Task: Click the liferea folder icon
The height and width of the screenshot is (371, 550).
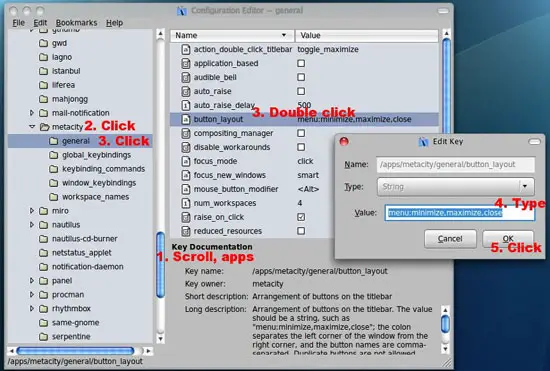Action: click(x=43, y=85)
